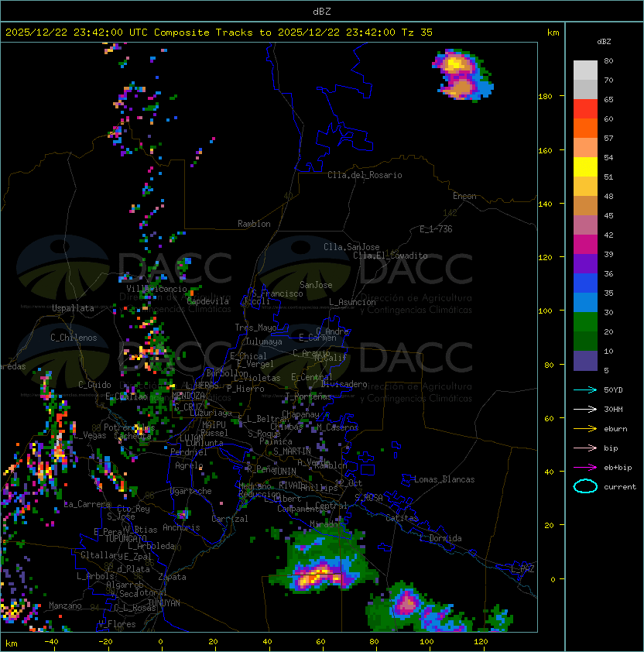Click the 'Ugarteche' map label
Screen dimensions: 644x652
tap(191, 491)
